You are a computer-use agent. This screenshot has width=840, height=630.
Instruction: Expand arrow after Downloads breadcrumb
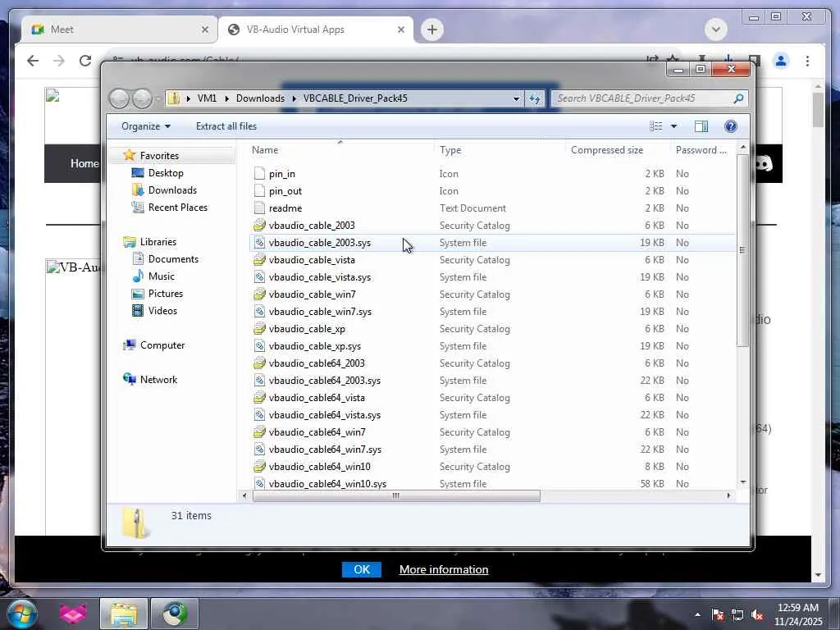coord(294,98)
